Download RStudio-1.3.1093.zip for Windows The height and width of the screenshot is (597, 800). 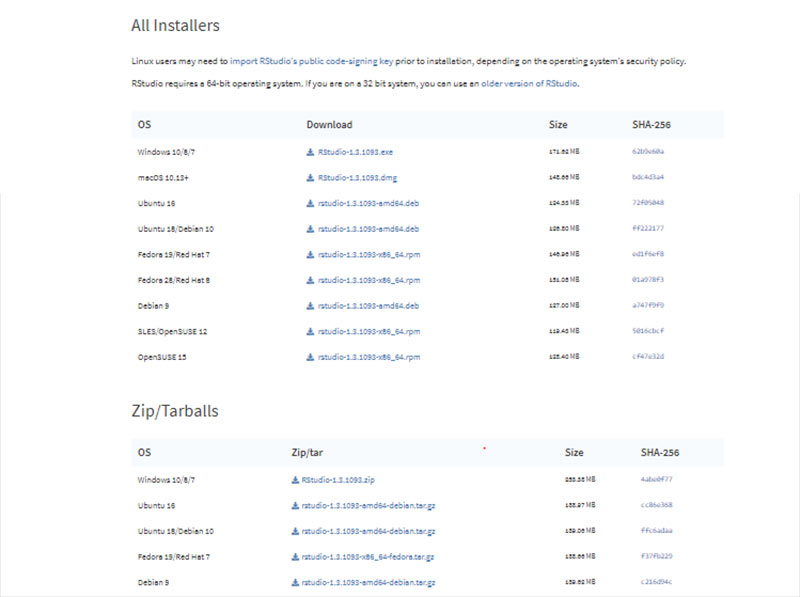pos(338,480)
